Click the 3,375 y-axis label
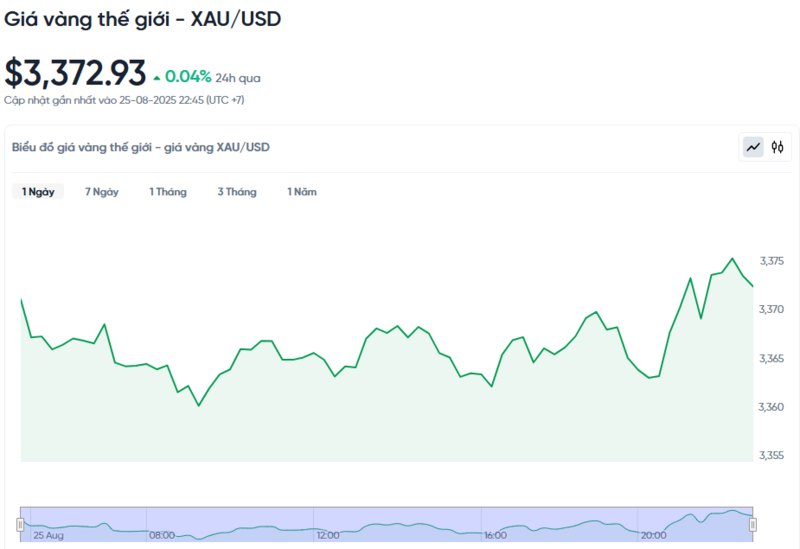The height and width of the screenshot is (549, 800). 771,261
